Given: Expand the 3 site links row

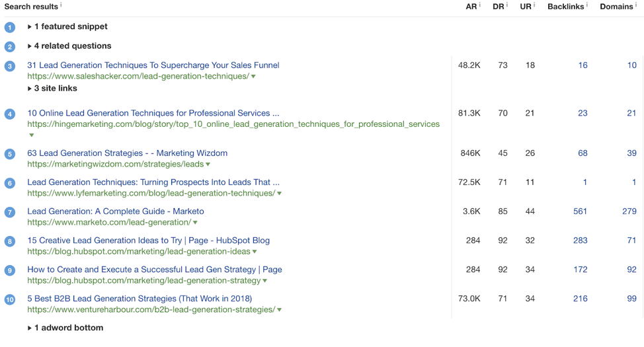Looking at the screenshot, I should (52, 89).
